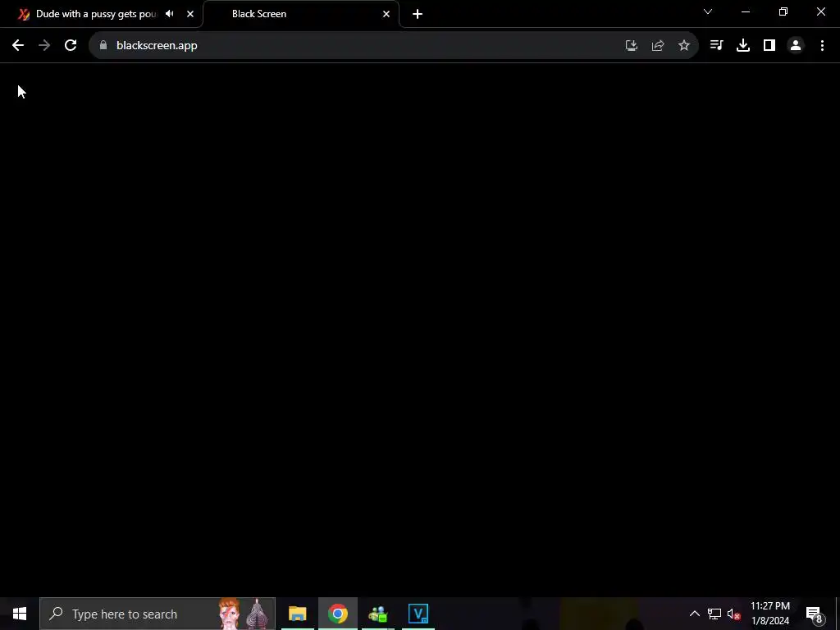Show hidden system tray icons
The height and width of the screenshot is (630, 840).
pyautogui.click(x=694, y=614)
